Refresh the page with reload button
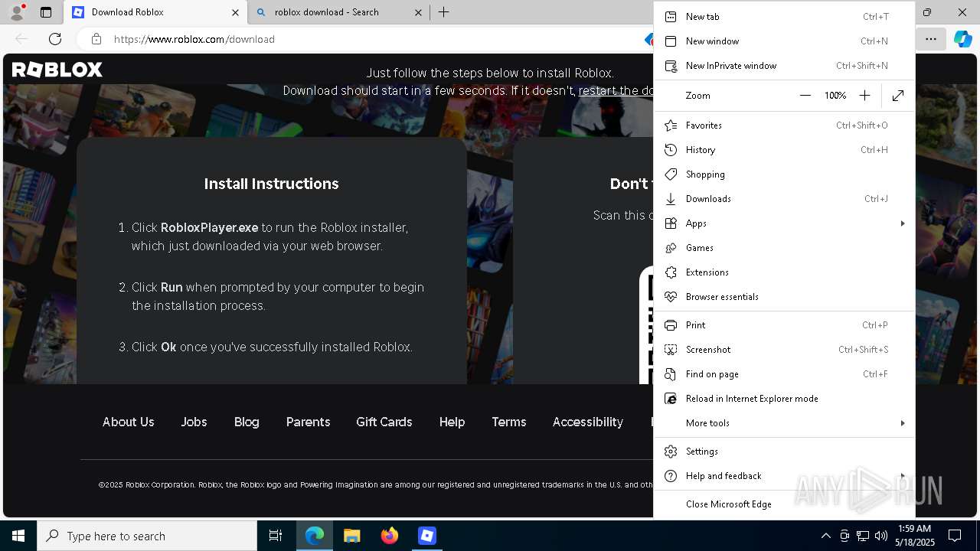The width and height of the screenshot is (980, 551). click(x=55, y=39)
